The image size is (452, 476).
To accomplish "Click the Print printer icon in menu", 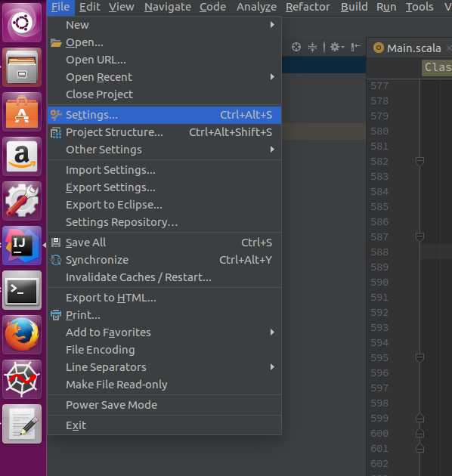I will (56, 315).
